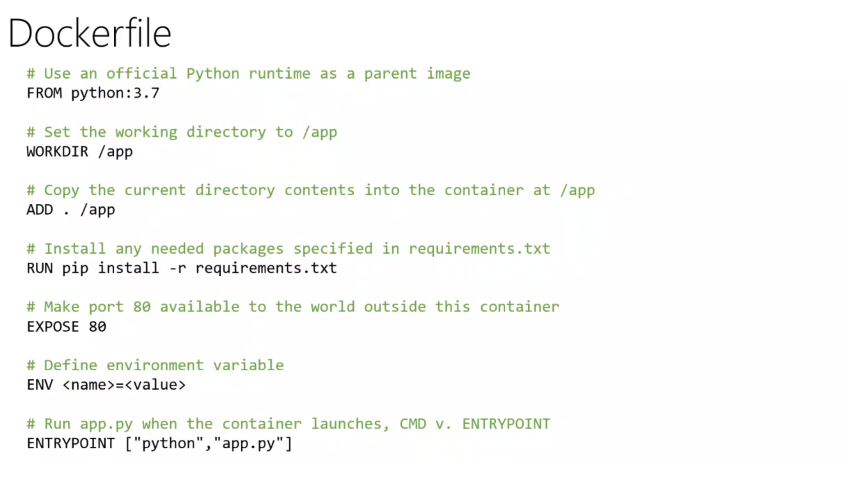
Task: Select the EXPOSE 80 instruction
Action: click(66, 327)
